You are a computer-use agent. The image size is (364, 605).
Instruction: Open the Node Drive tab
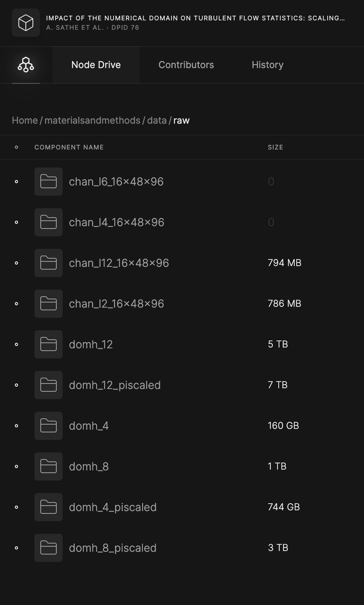click(x=96, y=65)
